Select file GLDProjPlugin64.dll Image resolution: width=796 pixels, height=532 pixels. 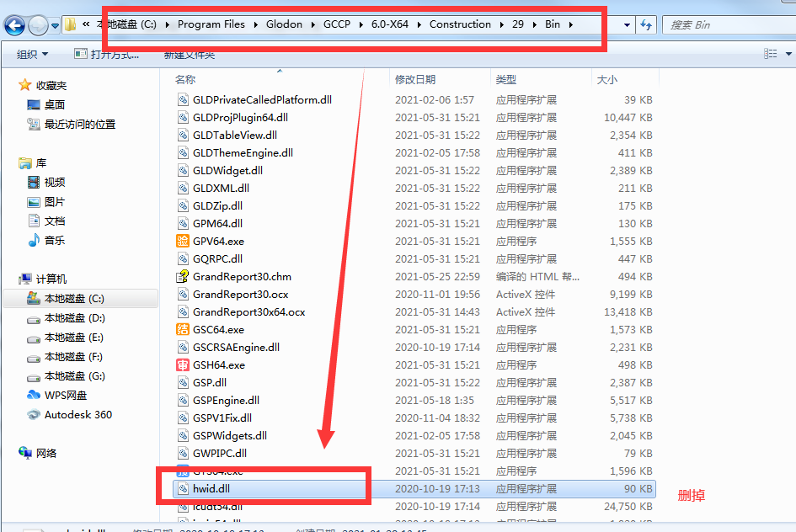(x=241, y=118)
